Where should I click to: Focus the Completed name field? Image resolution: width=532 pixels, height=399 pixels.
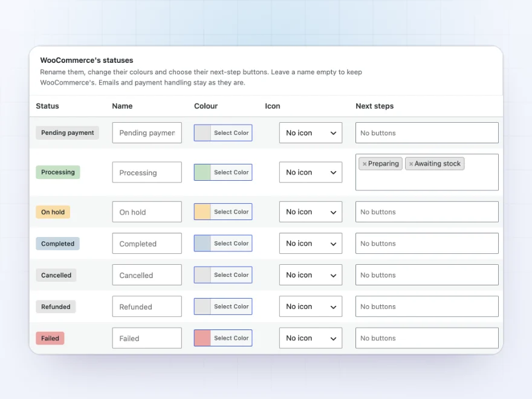(x=147, y=243)
